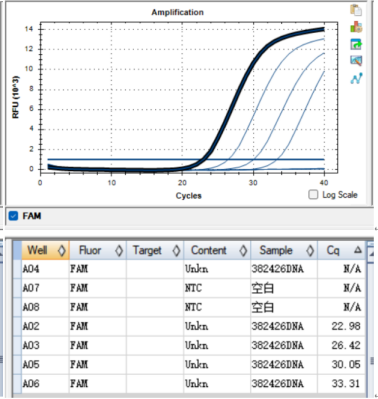Click the sort diamond in Target header
The width and height of the screenshot is (378, 399).
click(x=176, y=251)
